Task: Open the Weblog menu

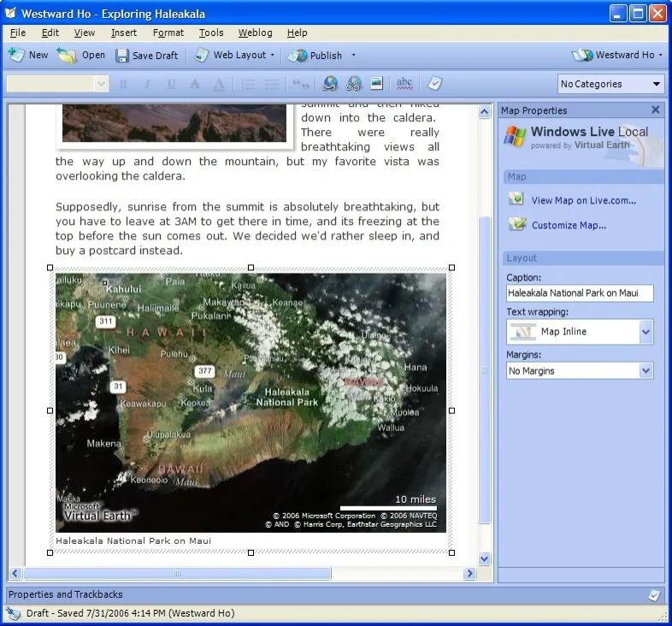Action: click(255, 32)
